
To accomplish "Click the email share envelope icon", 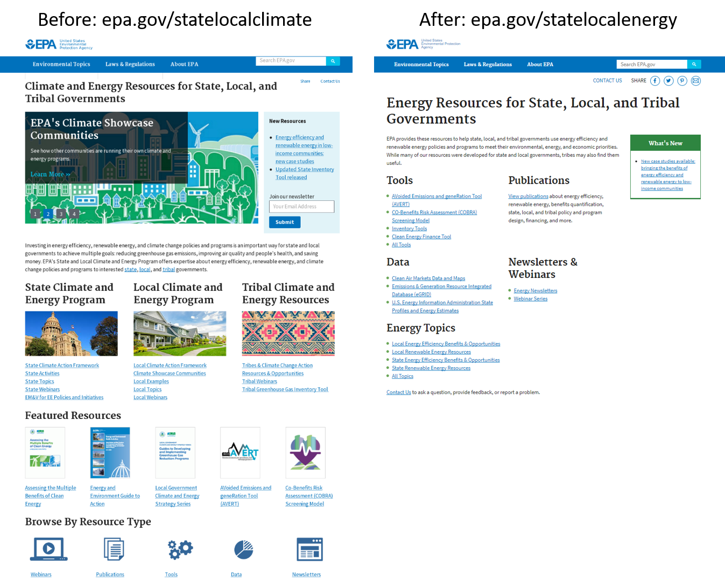I will pos(696,81).
